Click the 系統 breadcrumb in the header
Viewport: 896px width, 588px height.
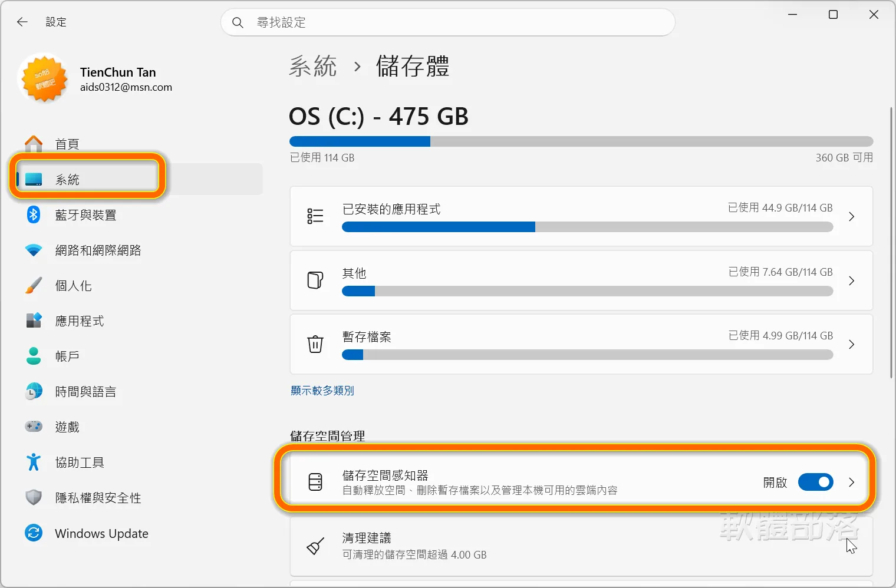click(x=313, y=66)
